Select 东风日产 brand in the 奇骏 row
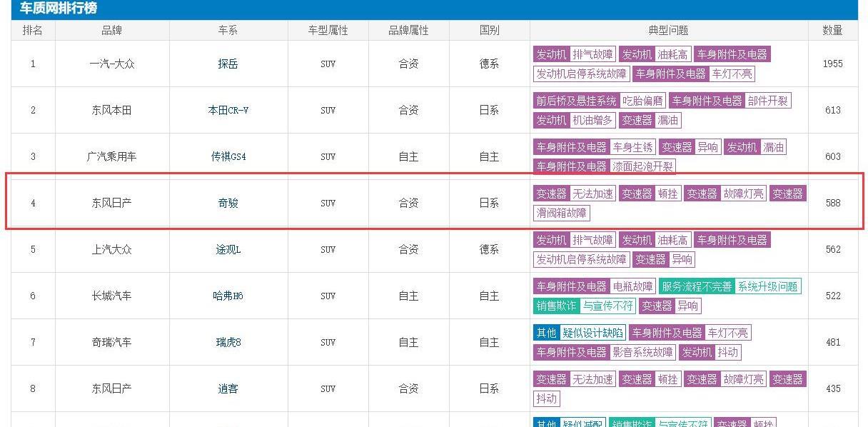Viewport: 868px width, 427px height. [x=112, y=203]
